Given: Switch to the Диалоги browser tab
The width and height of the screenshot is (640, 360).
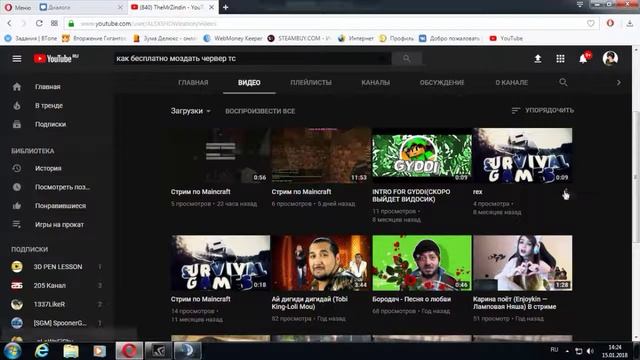Looking at the screenshot, I should pyautogui.click(x=81, y=7).
